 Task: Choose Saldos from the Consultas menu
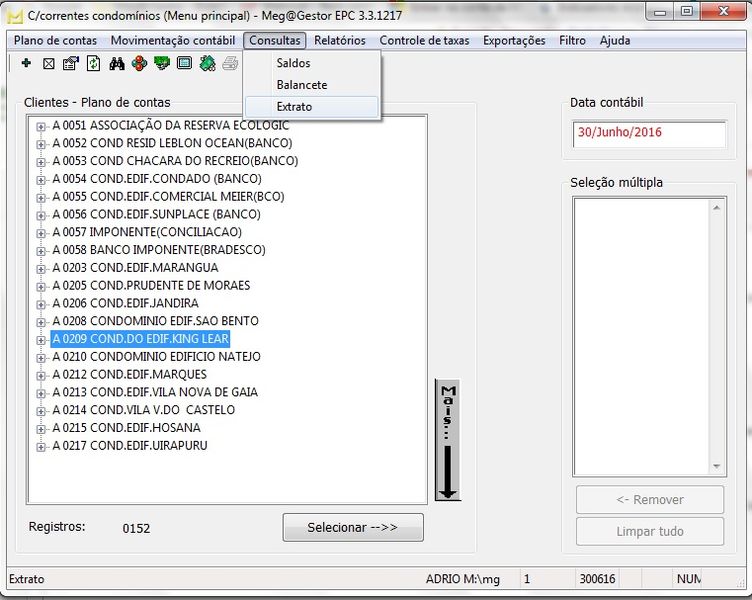point(293,63)
